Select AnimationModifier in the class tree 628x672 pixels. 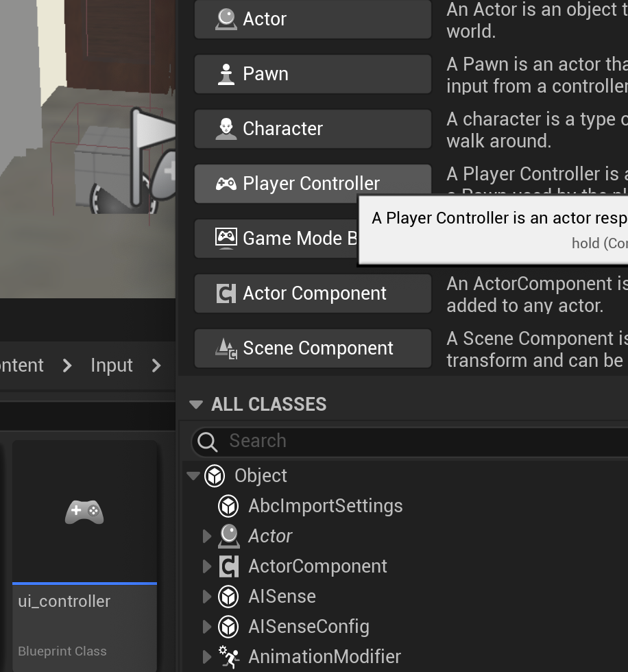click(324, 657)
